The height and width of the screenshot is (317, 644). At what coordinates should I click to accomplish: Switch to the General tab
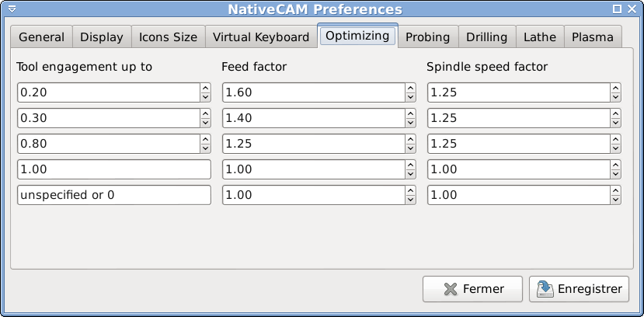[x=41, y=37]
